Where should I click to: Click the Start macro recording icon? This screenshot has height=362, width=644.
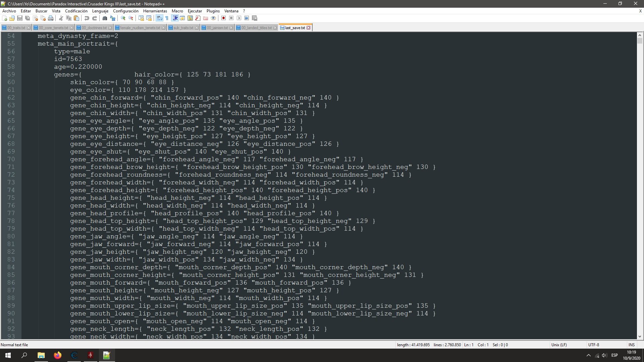tap(223, 18)
